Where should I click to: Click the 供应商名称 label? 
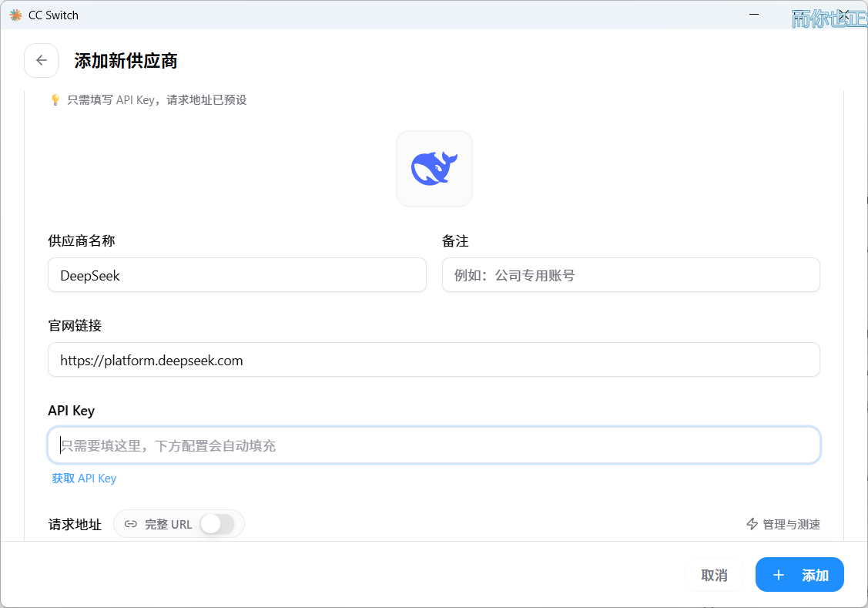pyautogui.click(x=82, y=241)
